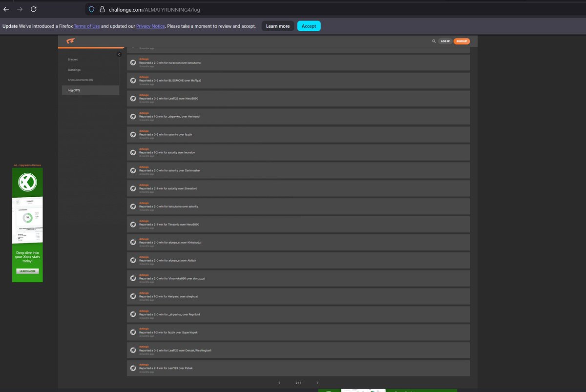This screenshot has width=586, height=392.
Task: Open the Terms of Use link
Action: (86, 26)
